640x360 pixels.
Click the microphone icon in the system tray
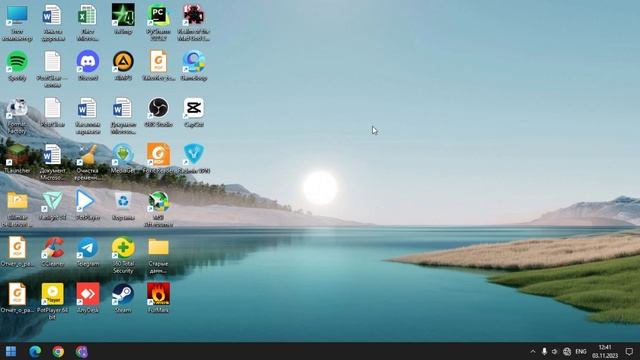pos(544,351)
